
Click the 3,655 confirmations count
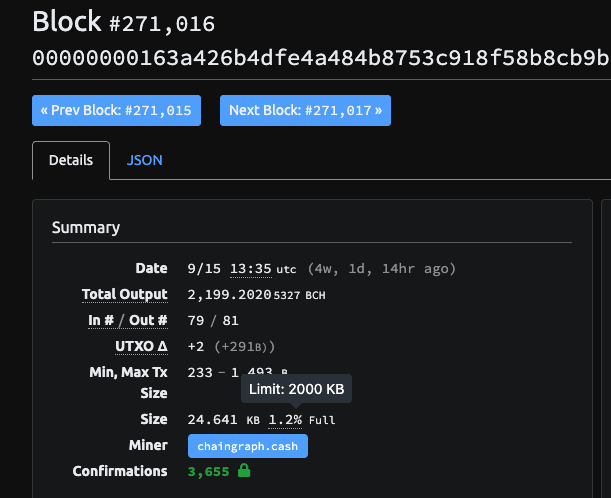(209, 471)
